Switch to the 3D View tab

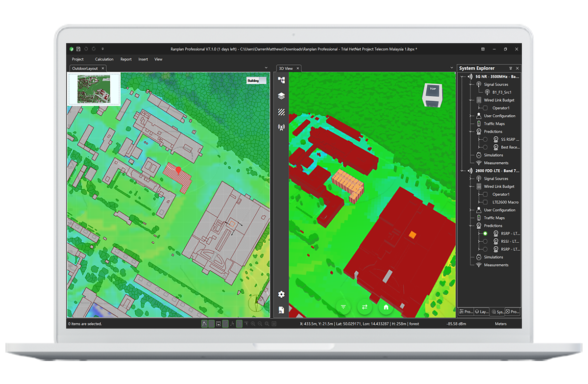(x=286, y=68)
